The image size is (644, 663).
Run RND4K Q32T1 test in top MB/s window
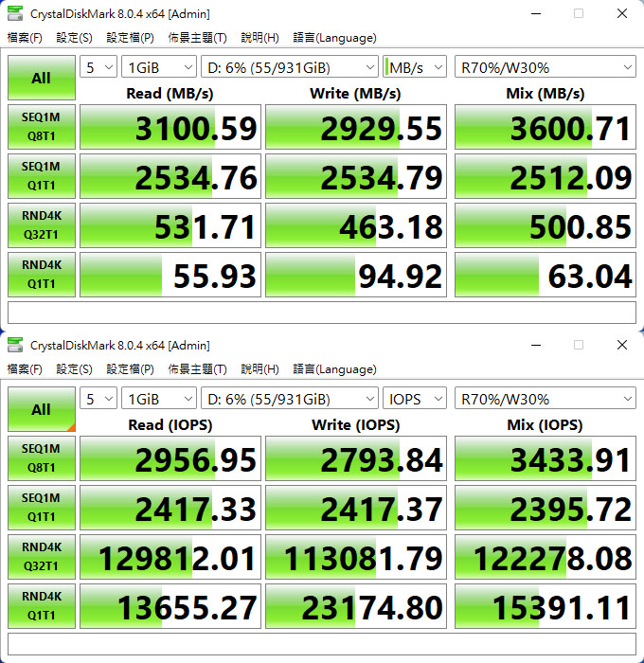42,225
